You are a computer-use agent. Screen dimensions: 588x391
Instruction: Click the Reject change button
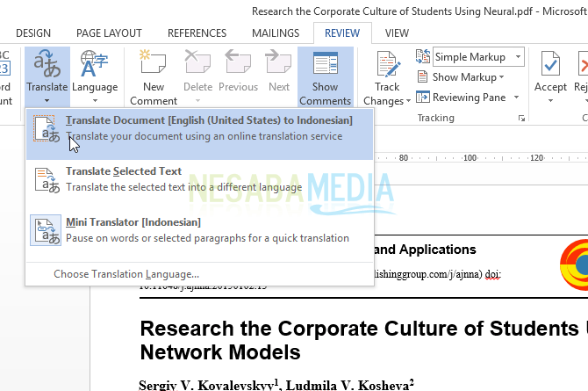[582, 77]
